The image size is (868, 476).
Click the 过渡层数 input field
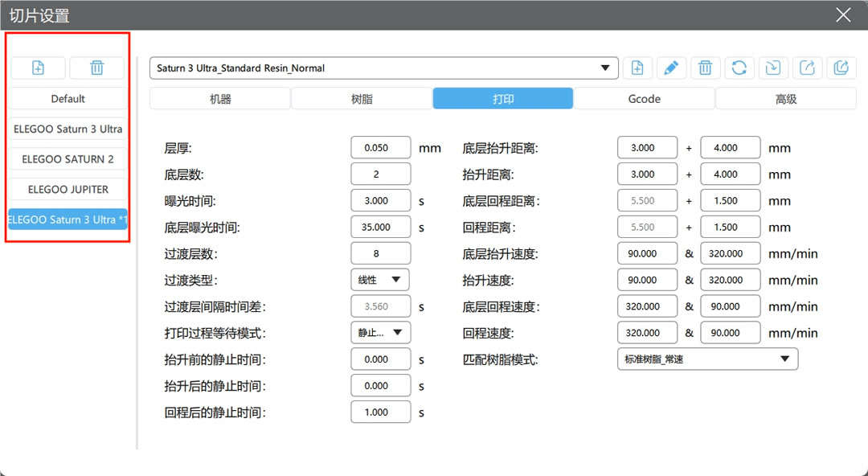click(x=381, y=253)
